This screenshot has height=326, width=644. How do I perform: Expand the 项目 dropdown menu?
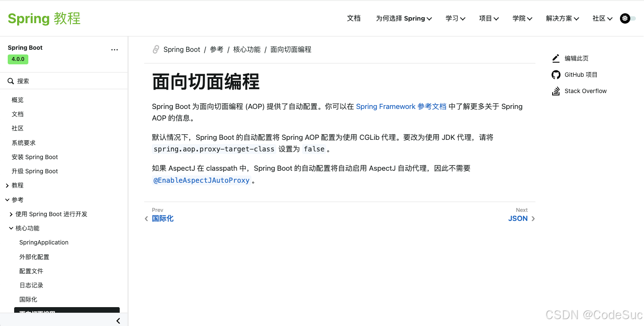[489, 18]
